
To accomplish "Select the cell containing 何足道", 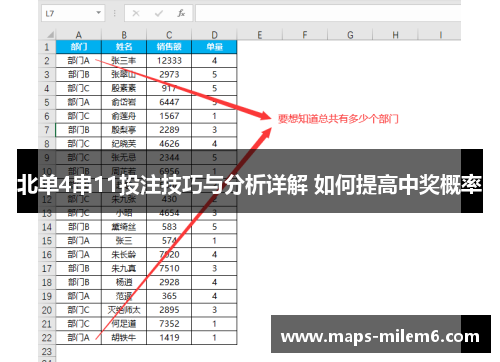I will click(124, 324).
